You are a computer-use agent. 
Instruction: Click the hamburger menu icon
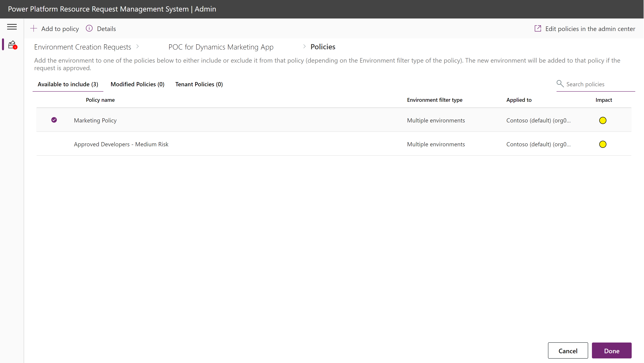tap(12, 27)
